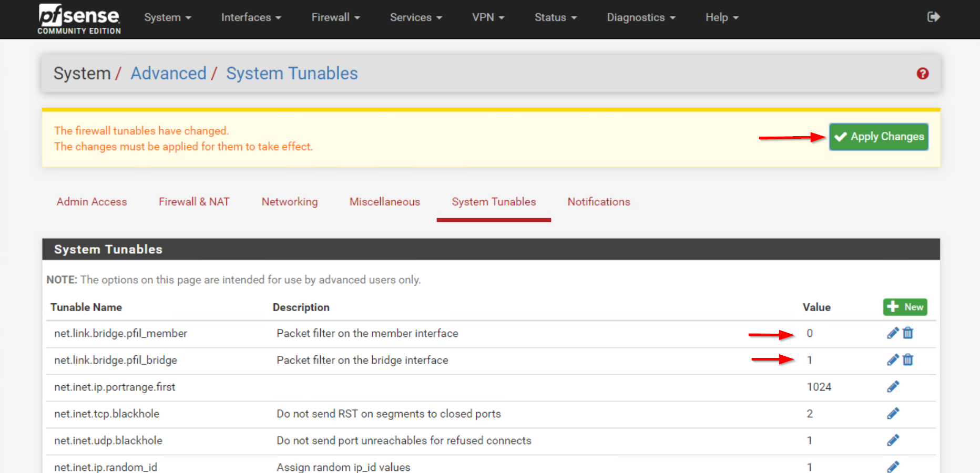Edit net.link.bridge.pfil_bridge with pencil icon
The image size is (980, 473).
point(892,360)
